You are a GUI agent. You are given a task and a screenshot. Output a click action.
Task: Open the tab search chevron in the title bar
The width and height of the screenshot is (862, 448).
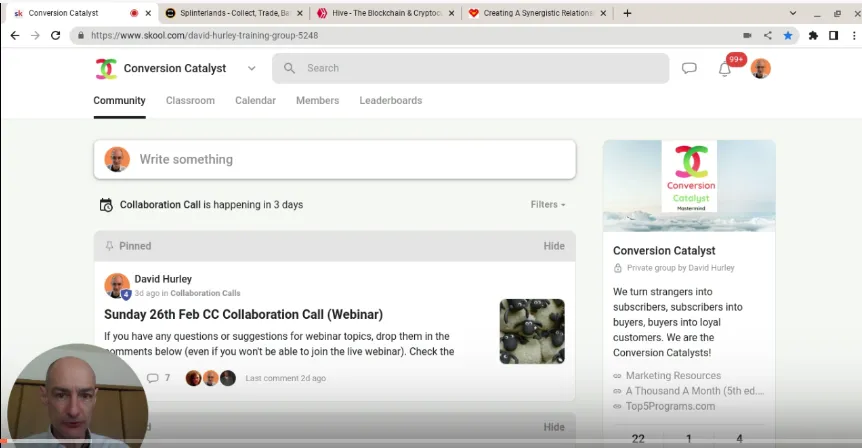coord(793,13)
